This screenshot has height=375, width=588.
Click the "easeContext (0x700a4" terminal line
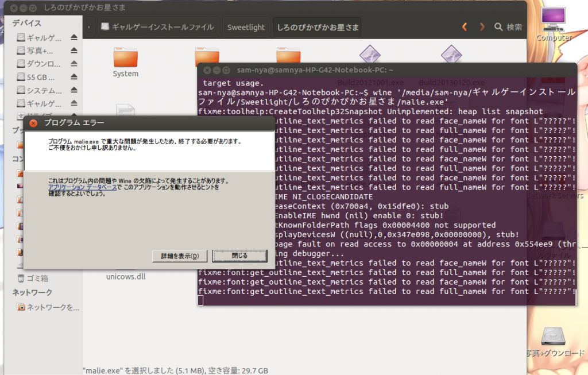click(x=362, y=206)
